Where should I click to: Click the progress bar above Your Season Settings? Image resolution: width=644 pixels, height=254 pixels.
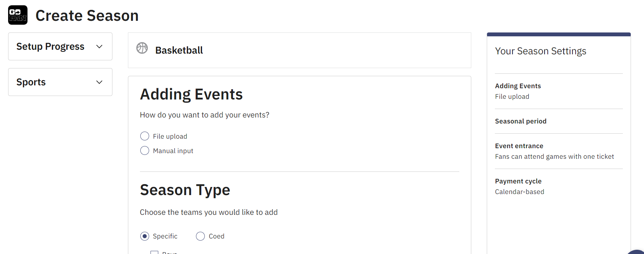(558, 34)
